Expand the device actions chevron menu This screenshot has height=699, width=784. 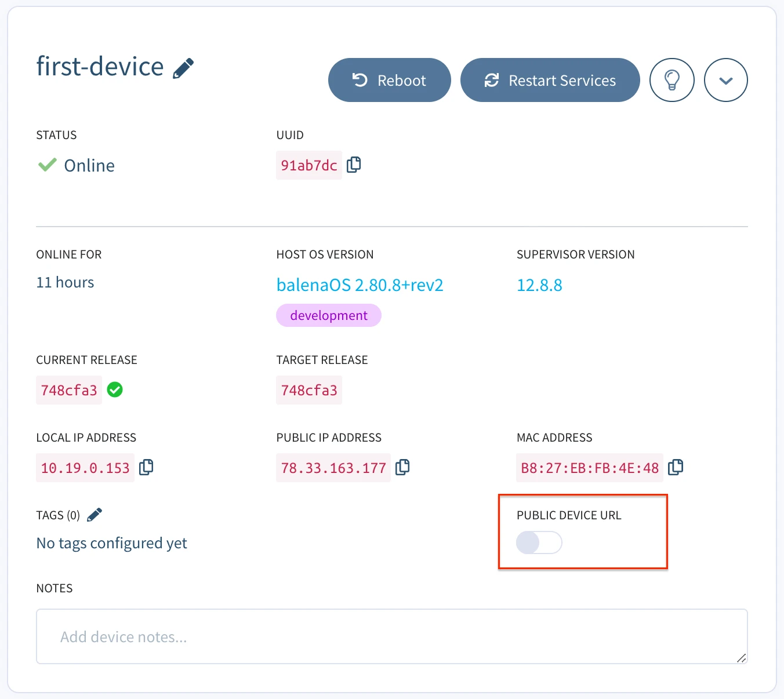tap(725, 80)
